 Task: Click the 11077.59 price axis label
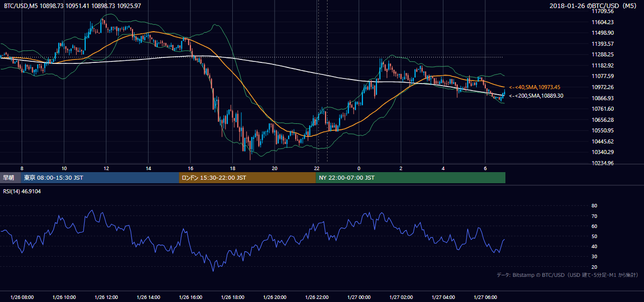coord(603,76)
